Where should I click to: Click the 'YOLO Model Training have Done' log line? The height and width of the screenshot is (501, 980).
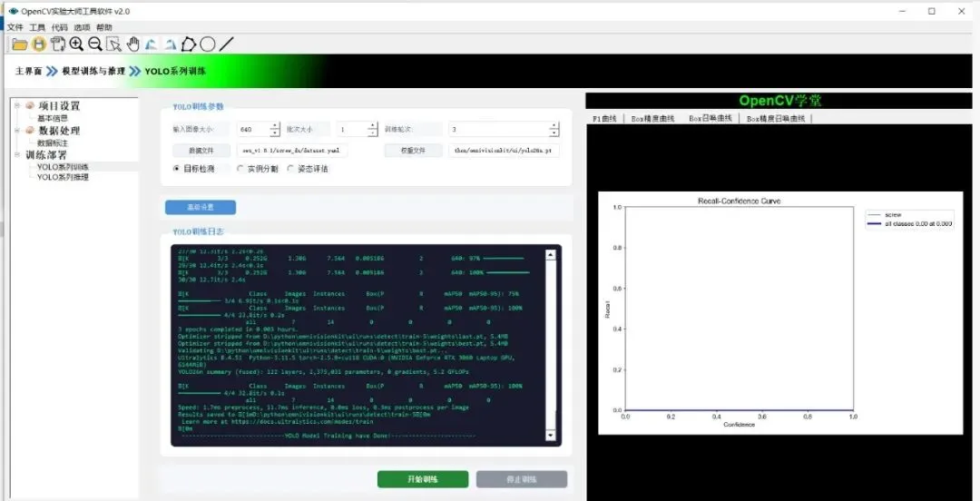(x=328, y=436)
